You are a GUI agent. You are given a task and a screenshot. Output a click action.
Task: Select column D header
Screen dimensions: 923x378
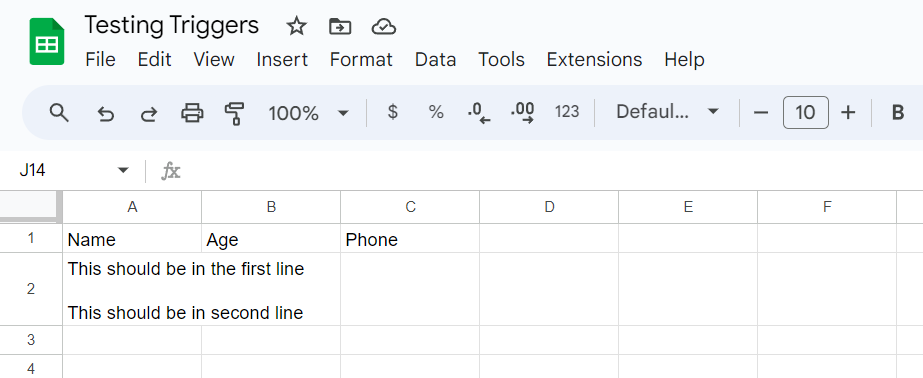point(549,207)
